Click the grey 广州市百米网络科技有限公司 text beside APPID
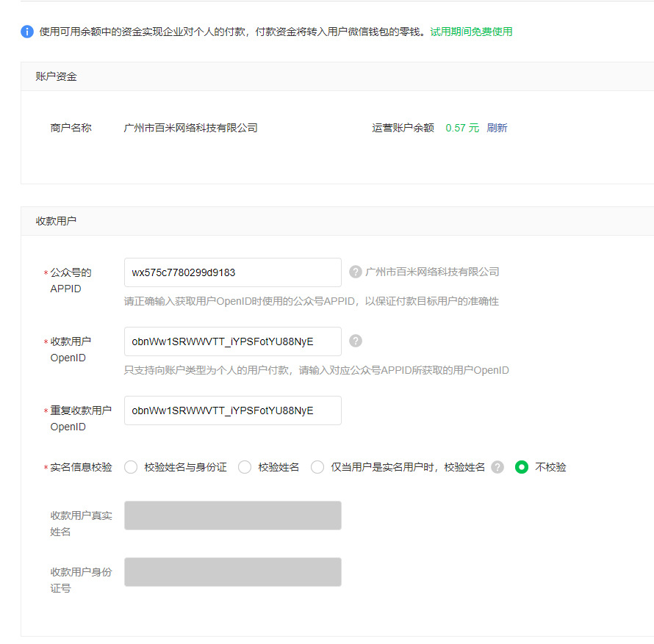654x644 pixels. click(432, 272)
